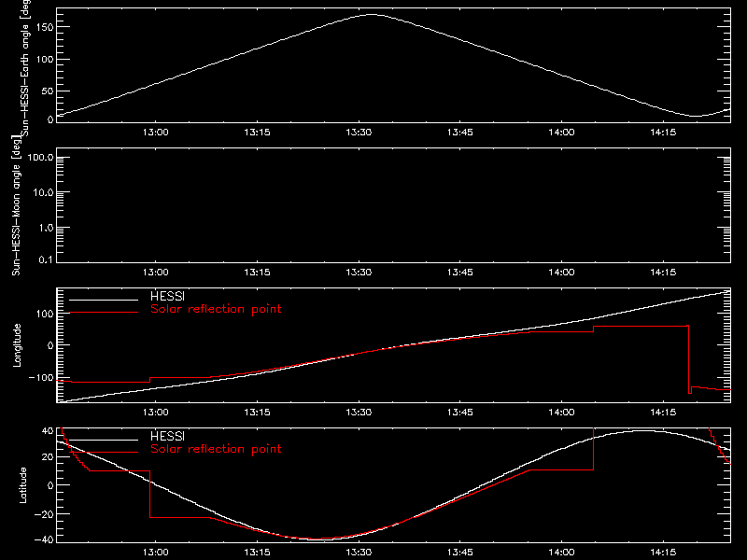
Task: Click 14:00 time label under Latitude plot
Action: click(x=561, y=553)
